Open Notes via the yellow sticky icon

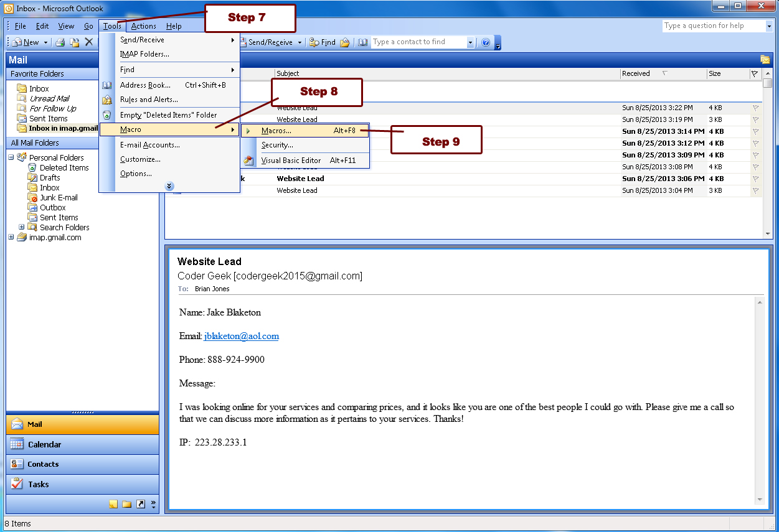113,505
